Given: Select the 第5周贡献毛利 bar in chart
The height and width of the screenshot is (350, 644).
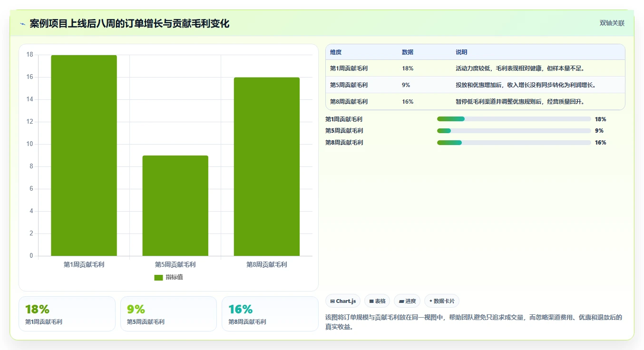Looking at the screenshot, I should click(175, 206).
